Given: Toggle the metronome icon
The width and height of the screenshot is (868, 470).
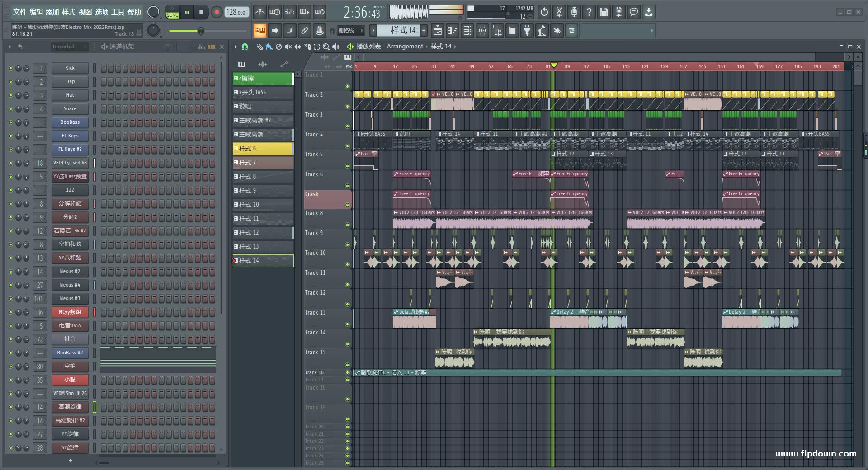Looking at the screenshot, I should 259,12.
